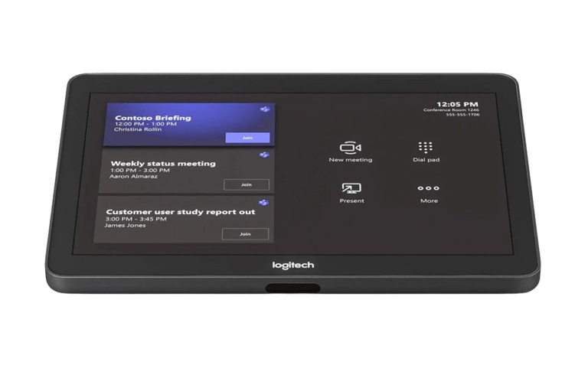Tap Teams icon on Customer user study card

pos(263,203)
